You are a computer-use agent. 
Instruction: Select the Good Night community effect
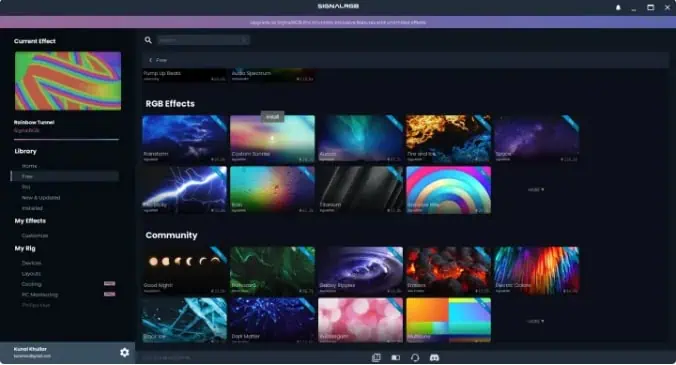tap(185, 270)
